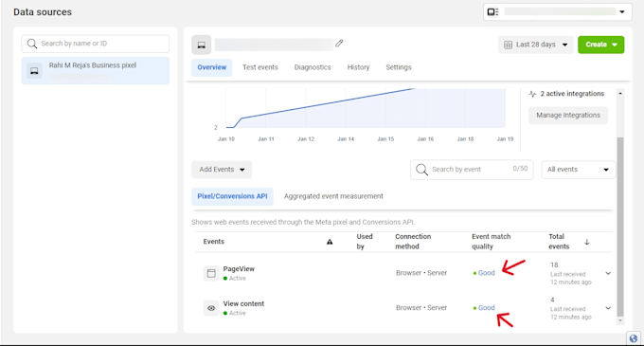Click the Search by event field

click(472, 170)
